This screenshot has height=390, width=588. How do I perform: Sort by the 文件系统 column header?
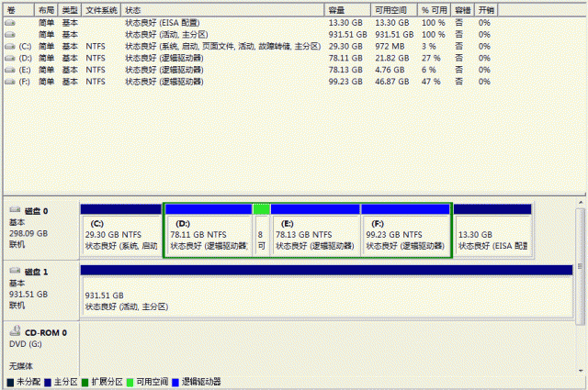pyautogui.click(x=101, y=10)
